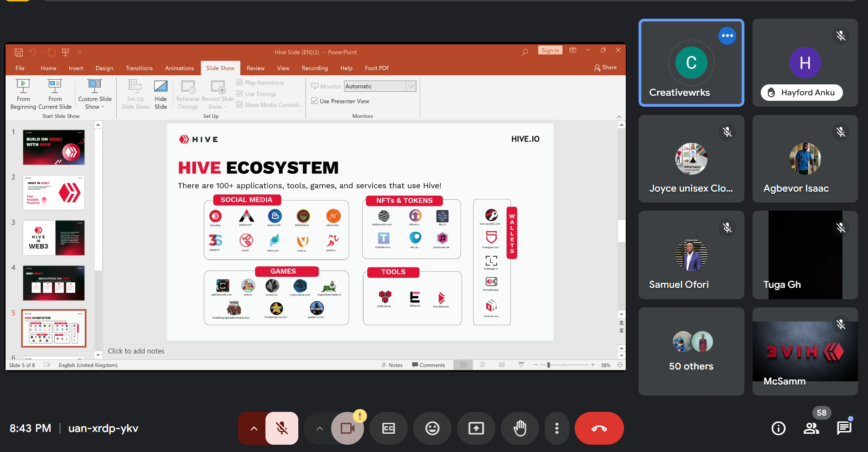This screenshot has width=868, height=452.
Task: Switch to Normal view in status bar
Action: (x=463, y=365)
